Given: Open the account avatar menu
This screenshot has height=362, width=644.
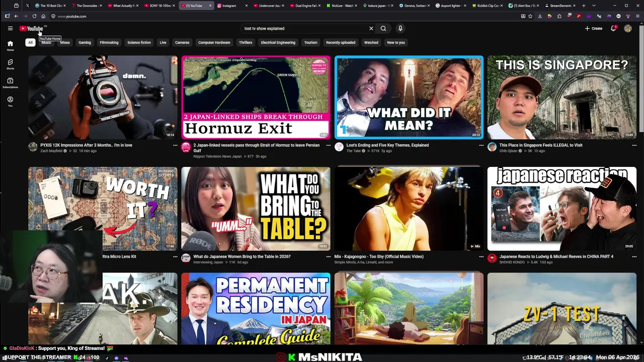Looking at the screenshot, I should (628, 29).
